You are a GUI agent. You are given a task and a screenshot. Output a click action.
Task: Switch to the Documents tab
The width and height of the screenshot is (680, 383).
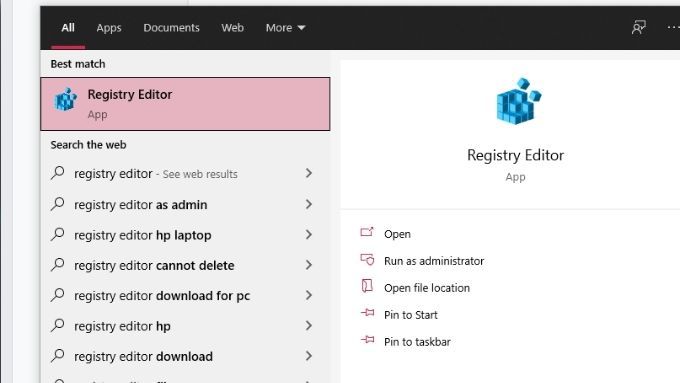coord(171,28)
